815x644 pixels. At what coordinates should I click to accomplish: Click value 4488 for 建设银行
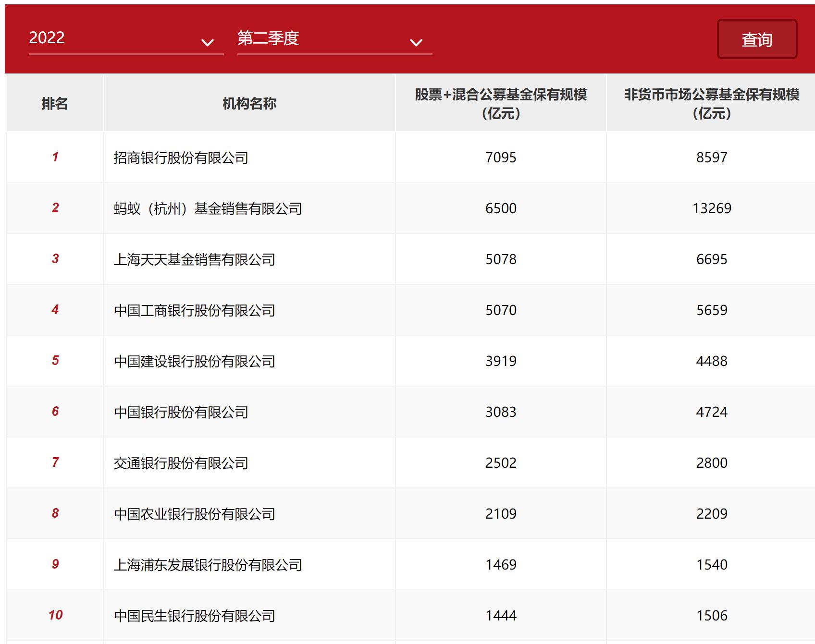(x=712, y=361)
